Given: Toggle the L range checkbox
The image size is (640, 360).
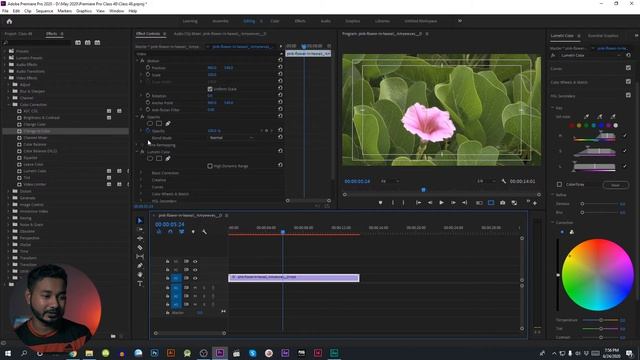Looking at the screenshot, I should 624,166.
